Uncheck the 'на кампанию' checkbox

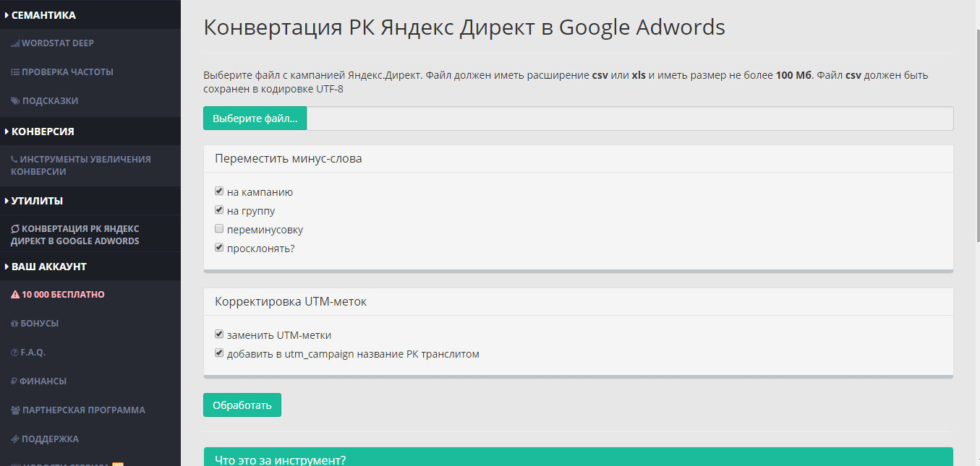[219, 192]
